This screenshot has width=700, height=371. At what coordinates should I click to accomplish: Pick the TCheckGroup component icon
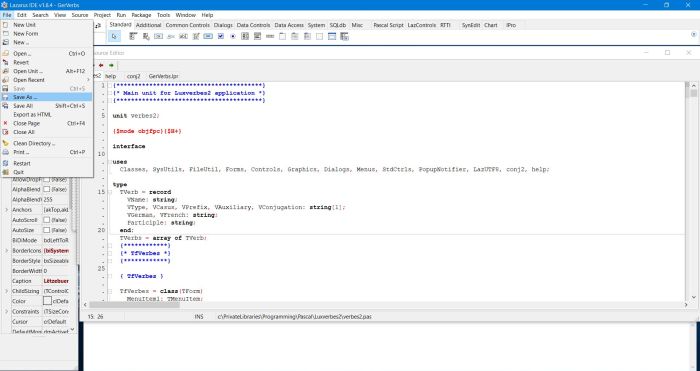(x=307, y=37)
